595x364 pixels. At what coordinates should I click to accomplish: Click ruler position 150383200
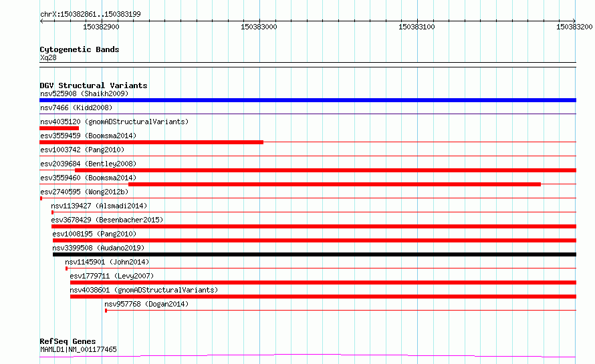pyautogui.click(x=574, y=27)
